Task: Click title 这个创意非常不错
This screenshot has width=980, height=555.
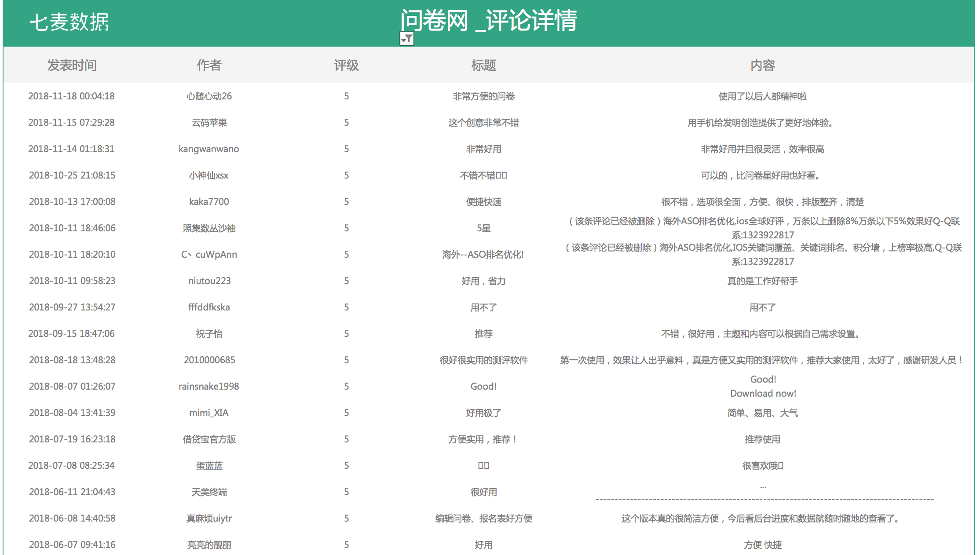Action: 484,123
